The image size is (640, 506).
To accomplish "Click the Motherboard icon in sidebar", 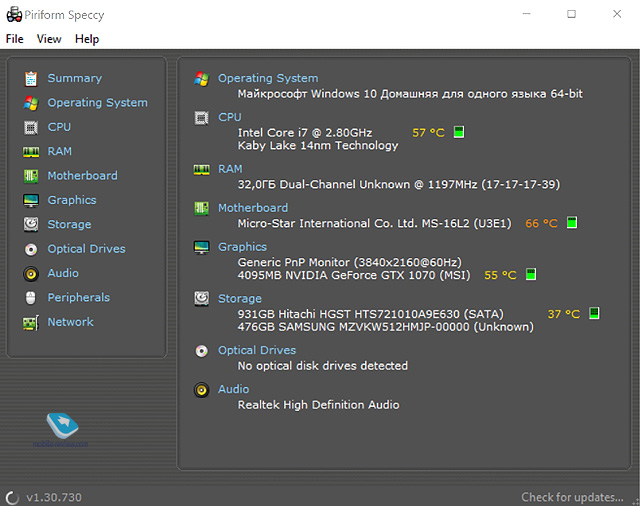I will (31, 176).
